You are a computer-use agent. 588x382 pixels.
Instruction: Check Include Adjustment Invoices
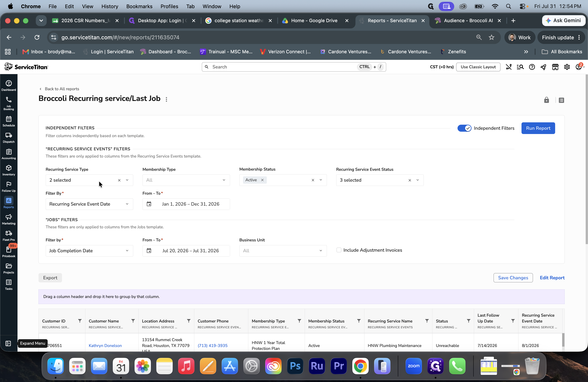[339, 250]
